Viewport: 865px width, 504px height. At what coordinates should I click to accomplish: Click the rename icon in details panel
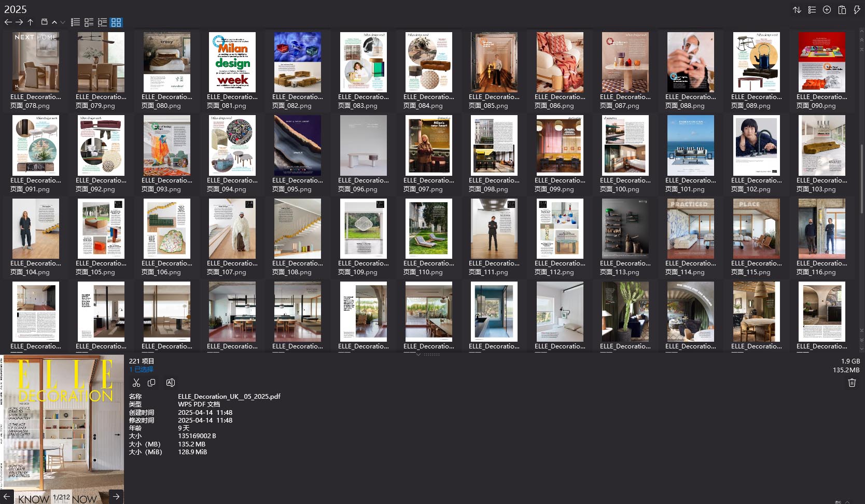(170, 383)
